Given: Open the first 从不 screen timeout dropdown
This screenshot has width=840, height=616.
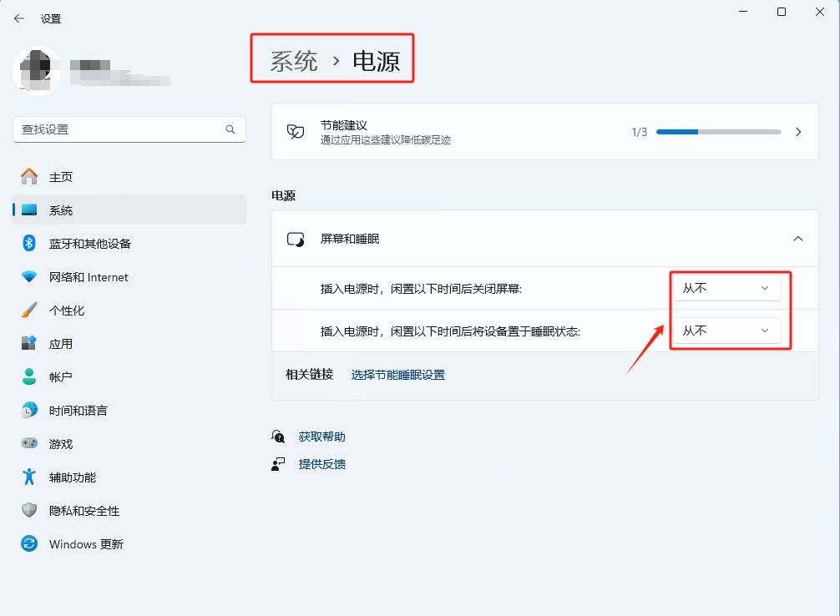Looking at the screenshot, I should point(726,287).
